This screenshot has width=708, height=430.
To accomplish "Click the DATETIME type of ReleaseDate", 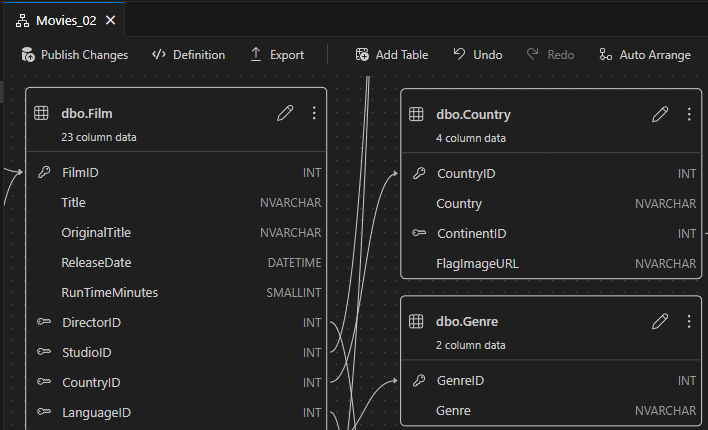I will click(294, 262).
